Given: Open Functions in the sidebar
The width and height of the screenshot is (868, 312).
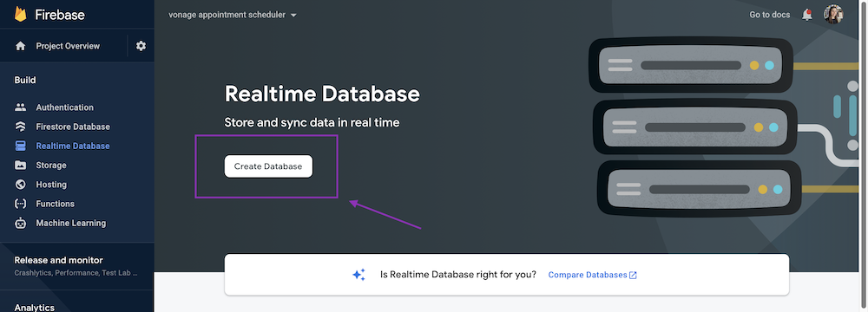Looking at the screenshot, I should click(55, 204).
